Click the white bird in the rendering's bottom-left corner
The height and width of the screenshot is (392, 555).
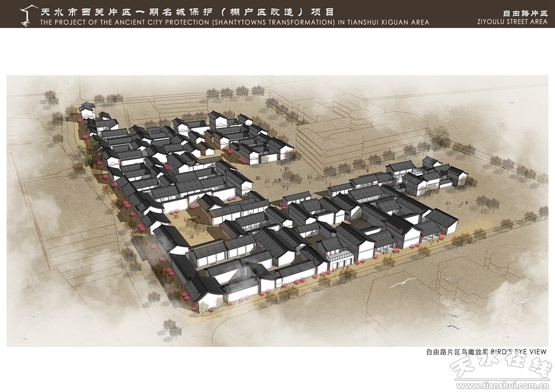click(x=24, y=338)
